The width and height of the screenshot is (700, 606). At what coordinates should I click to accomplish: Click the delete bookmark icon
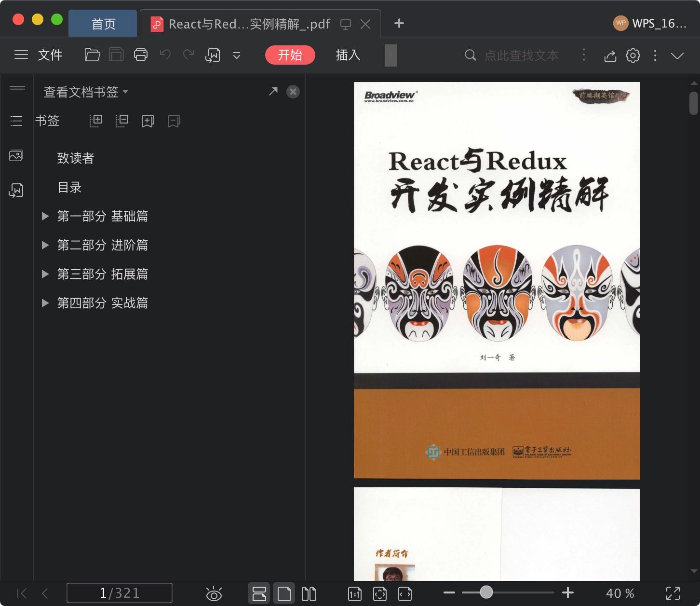click(x=174, y=121)
